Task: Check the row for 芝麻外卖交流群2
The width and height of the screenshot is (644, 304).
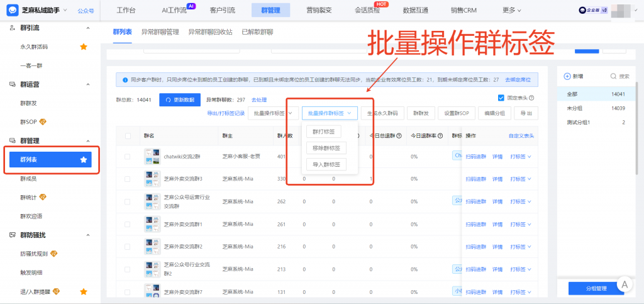Action: pos(127,247)
